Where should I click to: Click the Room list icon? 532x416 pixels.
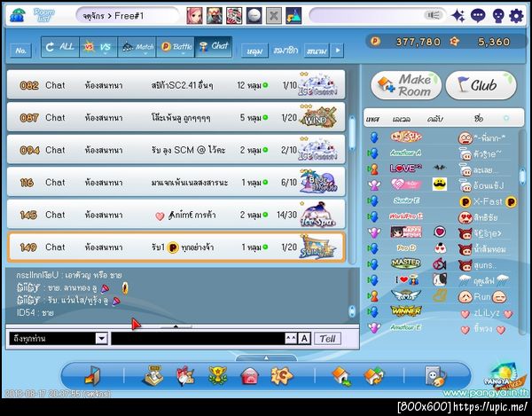pos(44,15)
